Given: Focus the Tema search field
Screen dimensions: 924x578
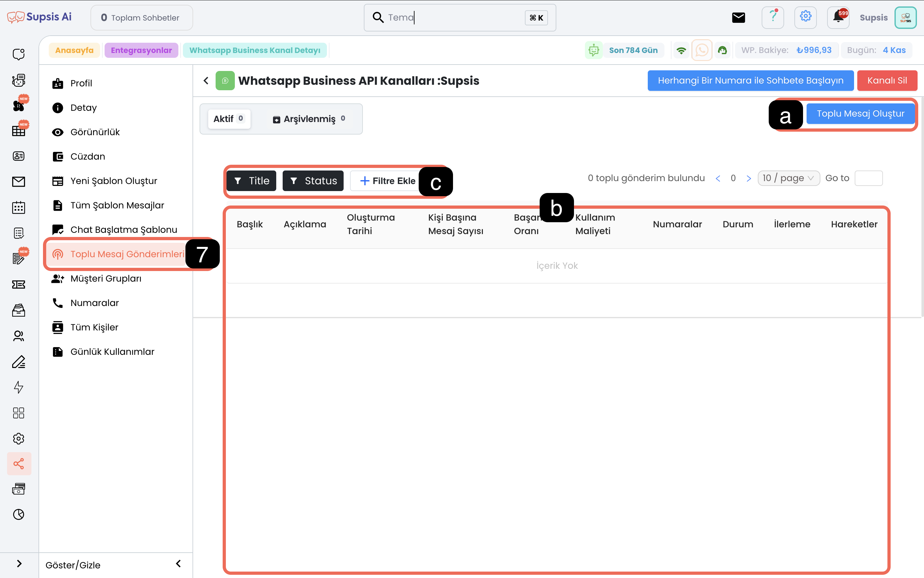Looking at the screenshot, I should pos(460,18).
